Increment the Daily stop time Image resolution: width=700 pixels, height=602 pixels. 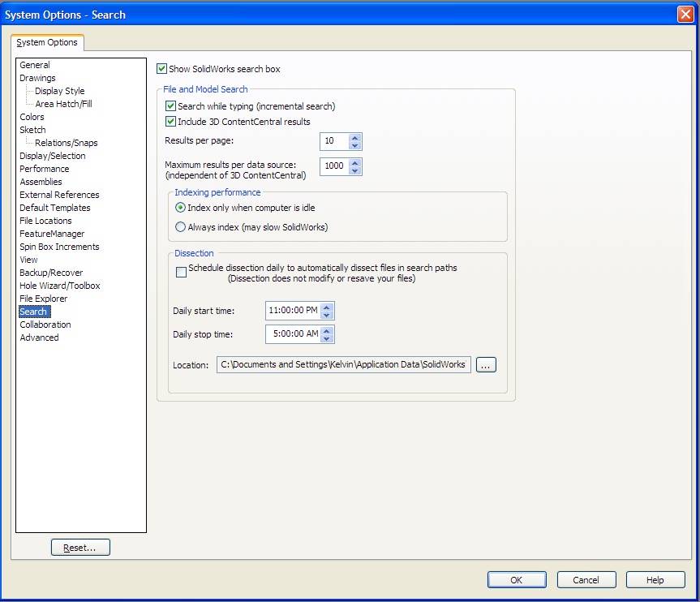(x=327, y=331)
